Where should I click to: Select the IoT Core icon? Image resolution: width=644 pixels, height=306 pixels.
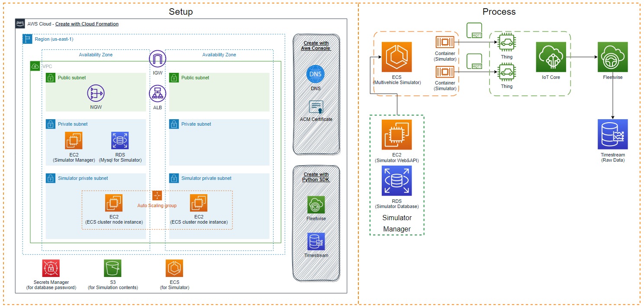point(551,57)
